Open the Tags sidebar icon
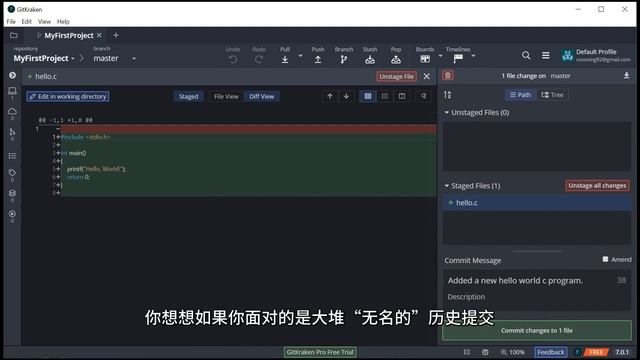Image resolution: width=640 pixels, height=360 pixels. point(12,173)
